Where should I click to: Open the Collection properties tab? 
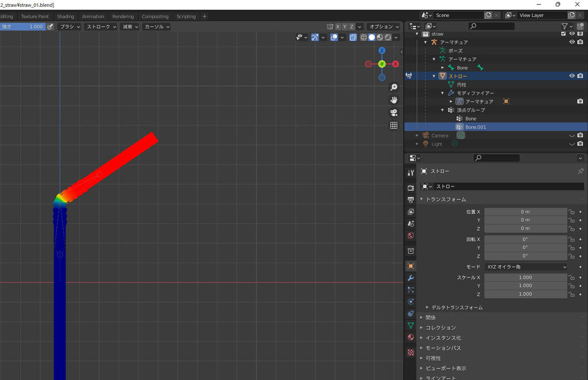click(x=411, y=251)
